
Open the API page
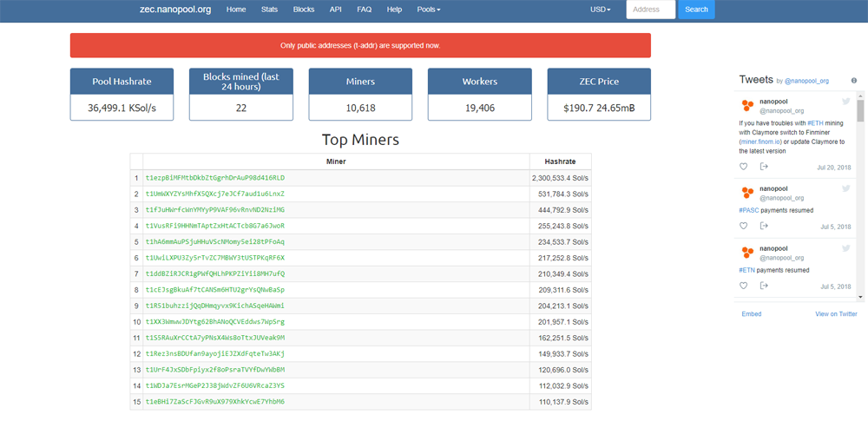click(x=335, y=10)
